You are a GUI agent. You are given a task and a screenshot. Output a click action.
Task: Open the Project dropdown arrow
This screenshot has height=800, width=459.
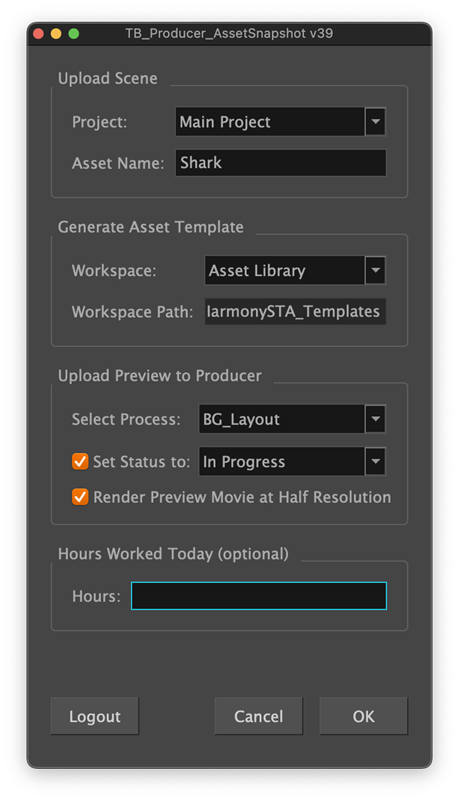tap(375, 121)
